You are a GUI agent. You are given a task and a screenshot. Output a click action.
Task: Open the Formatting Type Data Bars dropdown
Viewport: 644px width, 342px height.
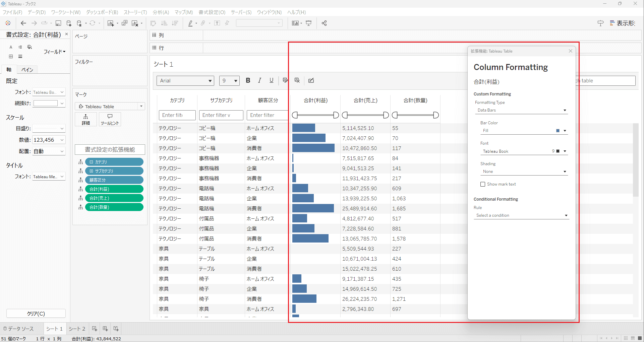(x=521, y=110)
